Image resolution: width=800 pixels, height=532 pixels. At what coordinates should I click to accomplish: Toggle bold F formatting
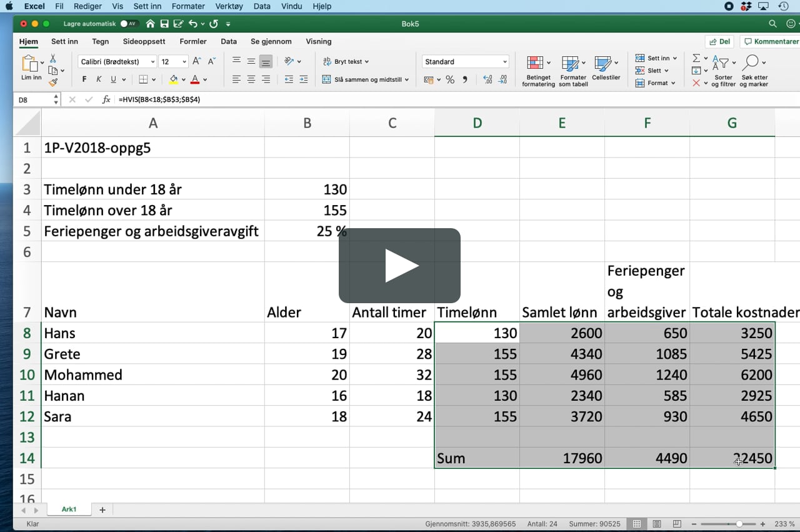[84, 79]
